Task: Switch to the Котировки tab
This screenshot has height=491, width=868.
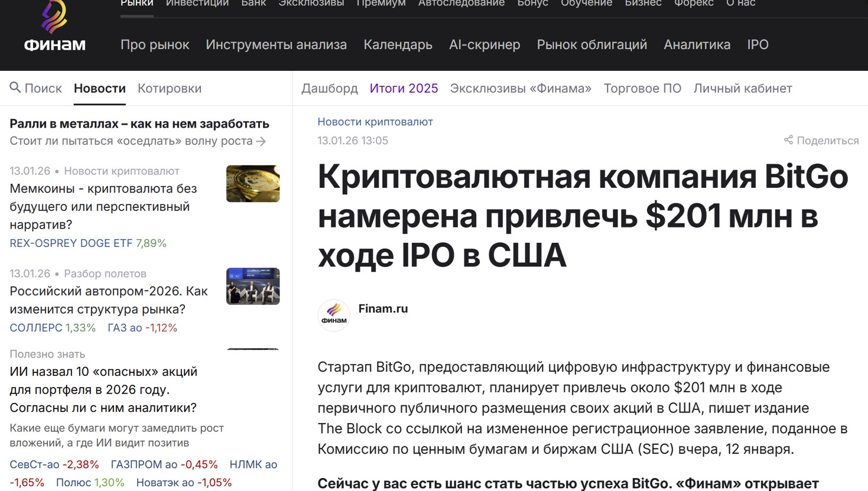Action: tap(170, 89)
